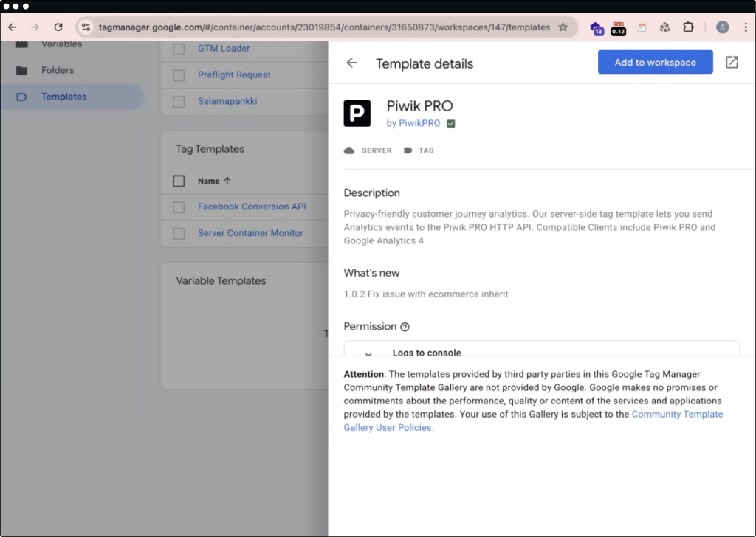Screen dimensions: 756x537
Task: Reload the page in browser
Action: (x=58, y=27)
